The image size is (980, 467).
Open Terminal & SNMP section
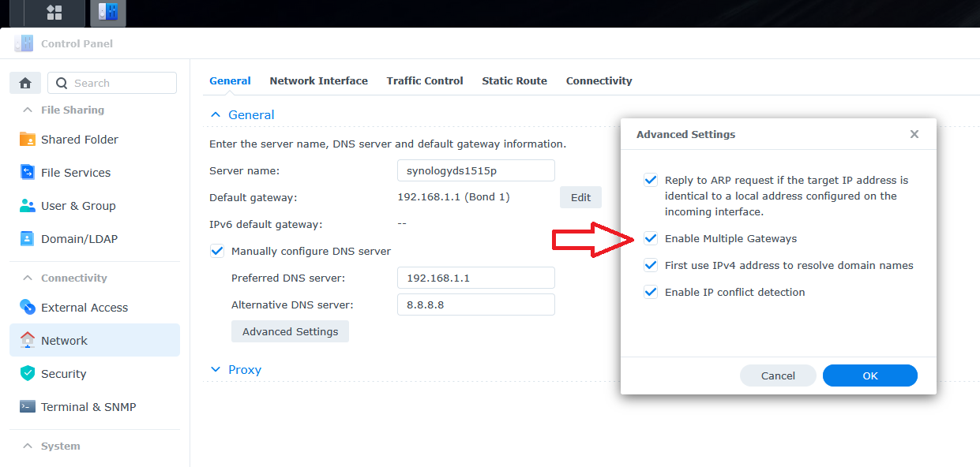88,407
